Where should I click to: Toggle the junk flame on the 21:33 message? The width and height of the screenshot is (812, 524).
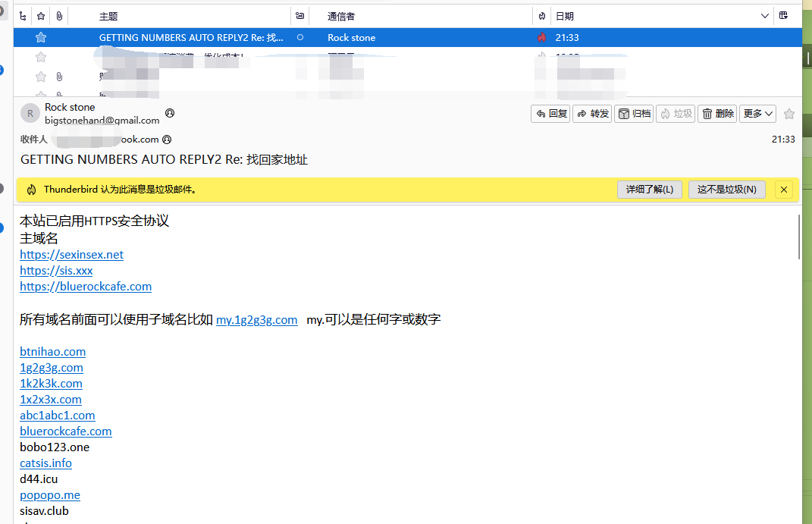pyautogui.click(x=541, y=37)
